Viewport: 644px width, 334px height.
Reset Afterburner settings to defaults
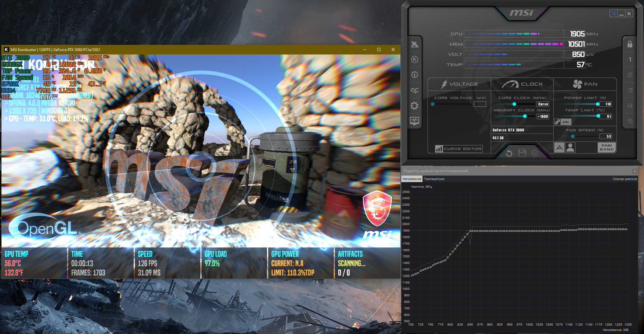509,153
